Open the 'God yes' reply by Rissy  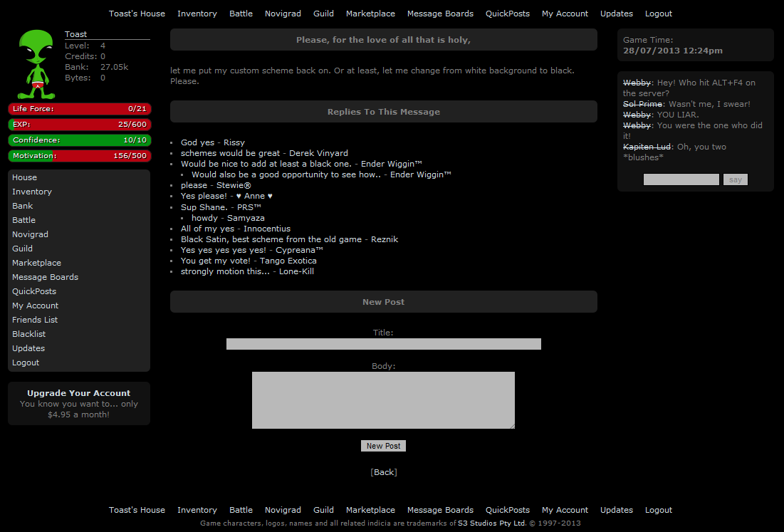coord(197,142)
